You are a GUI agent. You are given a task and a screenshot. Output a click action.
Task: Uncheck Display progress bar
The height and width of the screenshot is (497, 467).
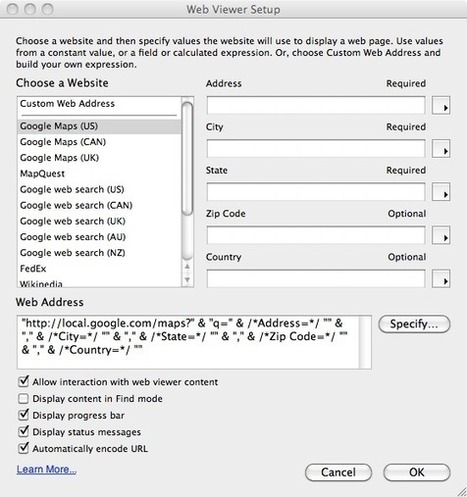23,415
